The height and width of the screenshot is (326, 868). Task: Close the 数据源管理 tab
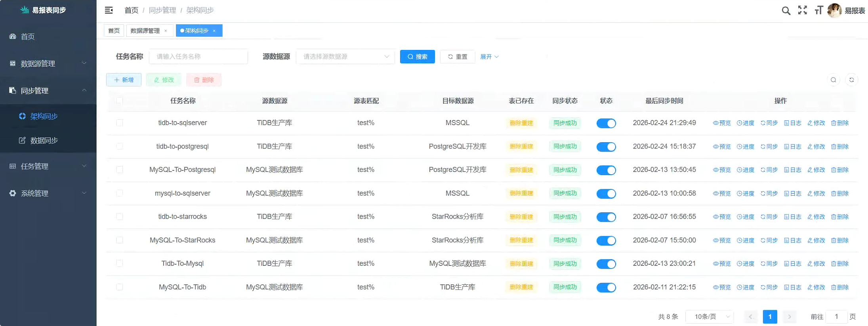166,31
